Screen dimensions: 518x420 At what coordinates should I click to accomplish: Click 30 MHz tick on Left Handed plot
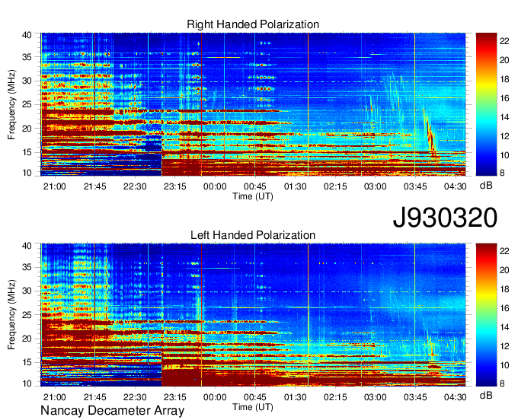click(x=27, y=291)
